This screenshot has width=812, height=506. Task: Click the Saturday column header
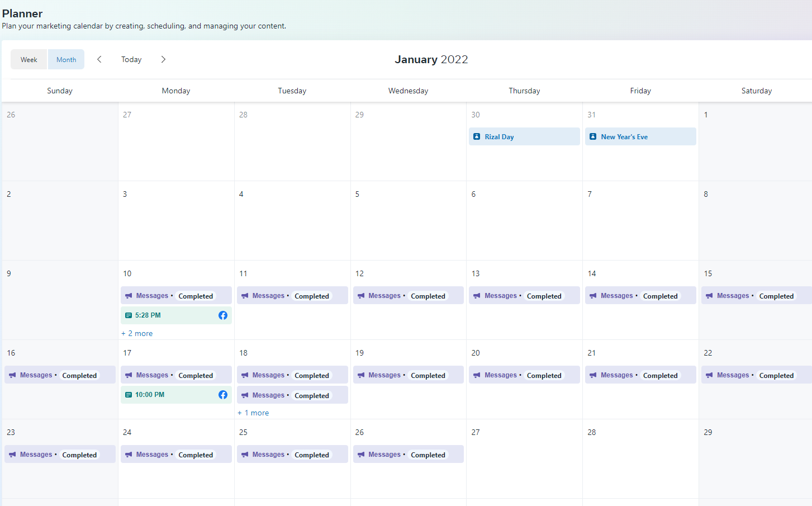point(757,91)
